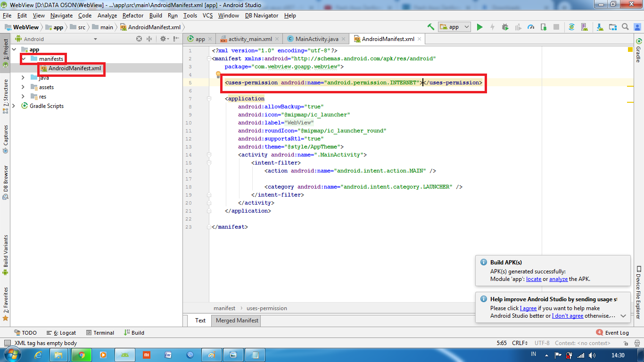The width and height of the screenshot is (644, 362).
Task: Click Attach debugger to Android process icon
Action: pyautogui.click(x=544, y=27)
